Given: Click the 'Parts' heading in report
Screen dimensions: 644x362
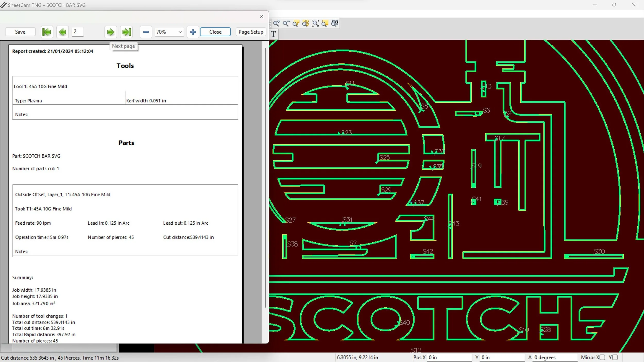Looking at the screenshot, I should [126, 143].
